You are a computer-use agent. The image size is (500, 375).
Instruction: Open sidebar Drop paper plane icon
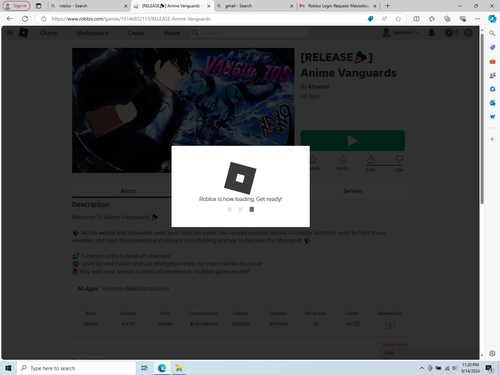492,117
